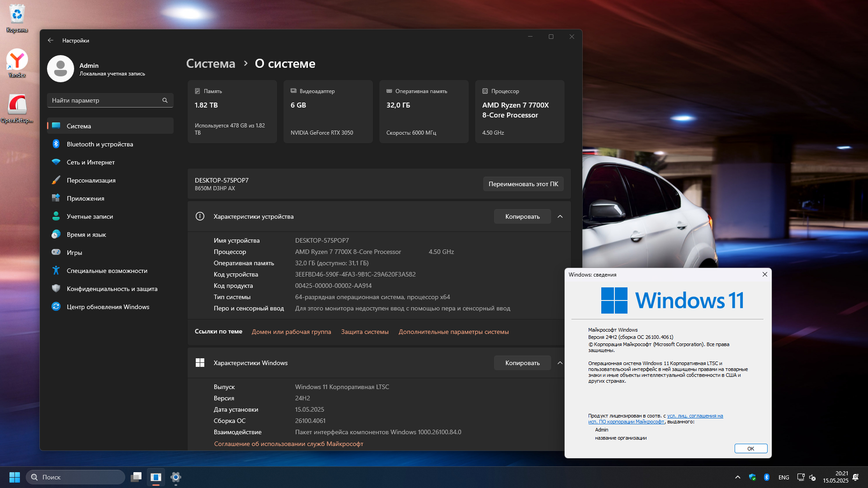Open the Windows Security tray icon
This screenshot has width=868, height=488.
click(752, 477)
